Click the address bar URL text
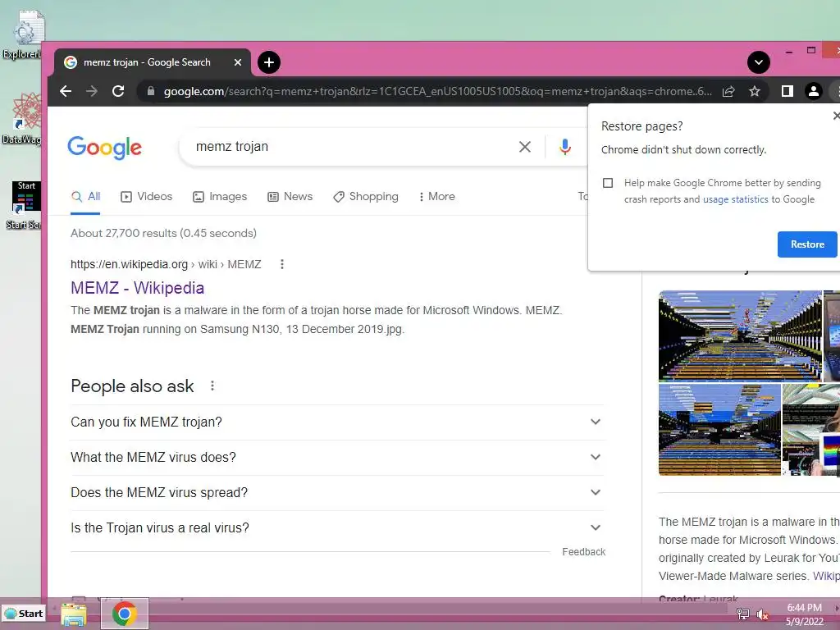Viewport: 840px width, 630px height. point(437,92)
